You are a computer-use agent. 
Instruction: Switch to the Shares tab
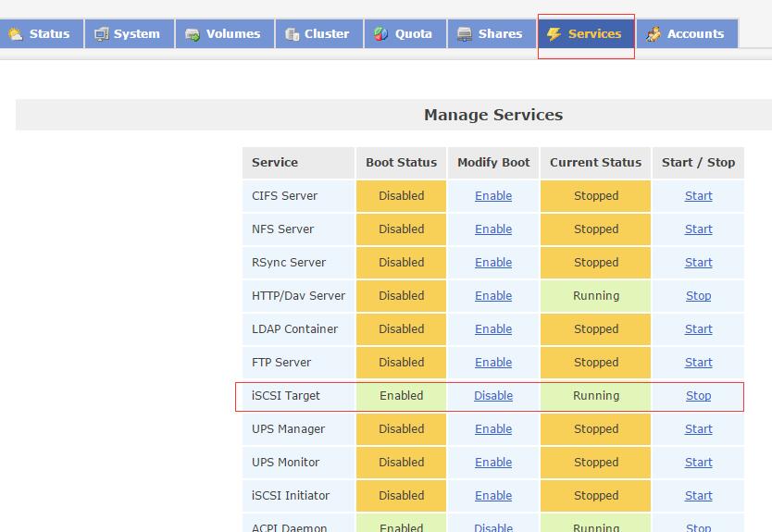click(492, 34)
